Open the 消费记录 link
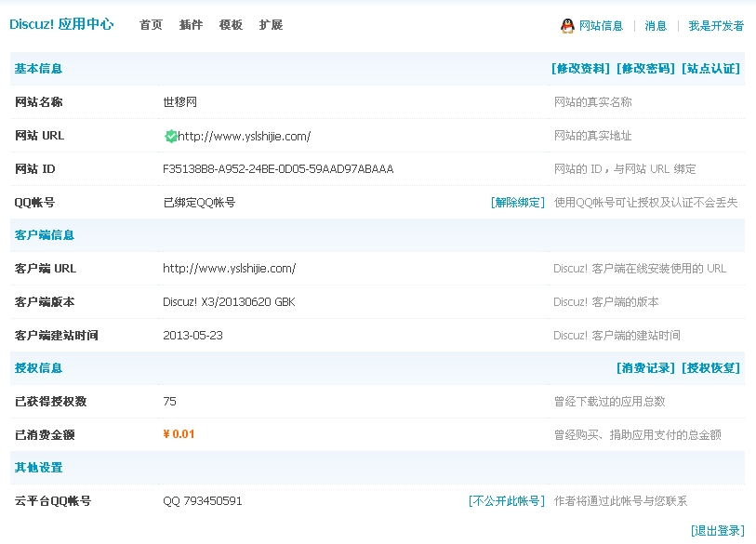 645,368
